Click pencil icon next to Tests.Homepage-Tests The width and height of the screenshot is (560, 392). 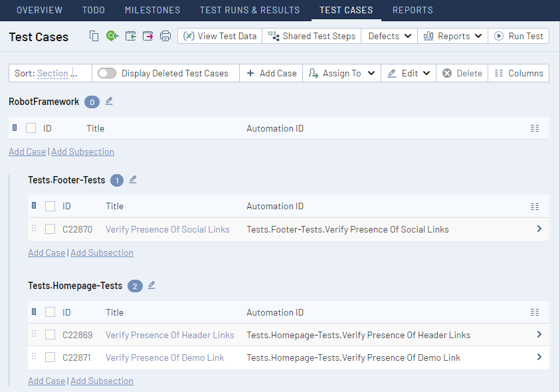pyautogui.click(x=151, y=285)
